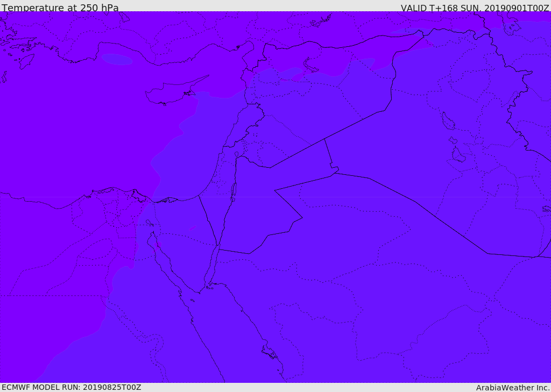Click the Gulf of Aqaba inlet
The image size is (551, 392).
[x=211, y=269]
